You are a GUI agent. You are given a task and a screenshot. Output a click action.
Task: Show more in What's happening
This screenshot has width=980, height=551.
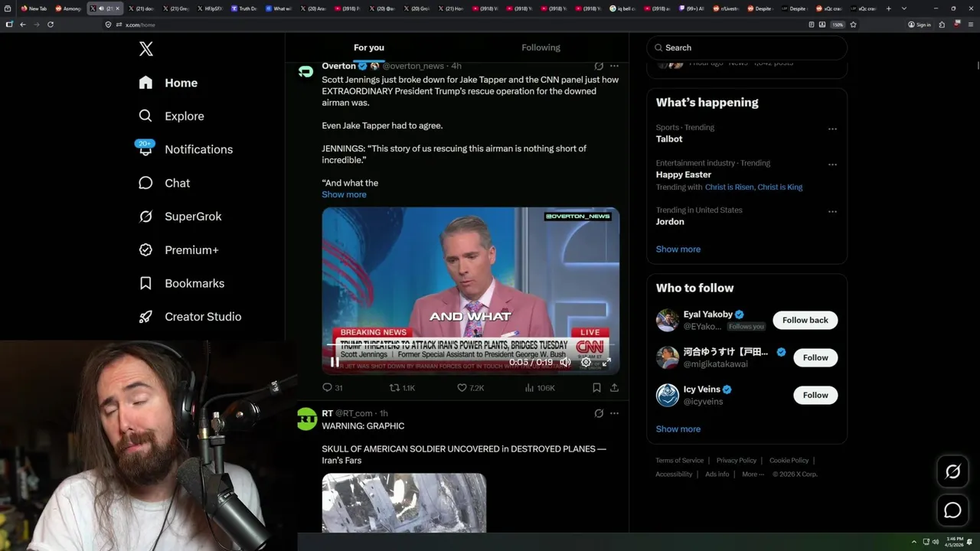tap(678, 249)
